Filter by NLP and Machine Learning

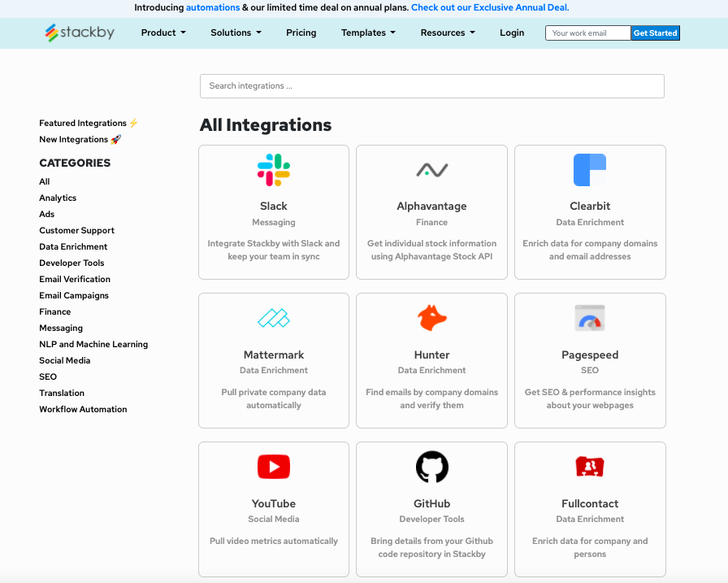click(x=93, y=344)
